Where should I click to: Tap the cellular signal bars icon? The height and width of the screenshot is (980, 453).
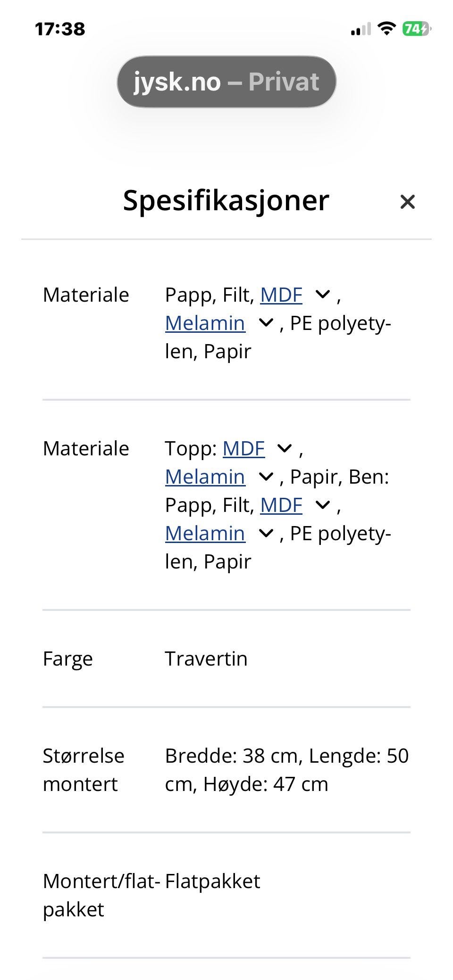[361, 29]
